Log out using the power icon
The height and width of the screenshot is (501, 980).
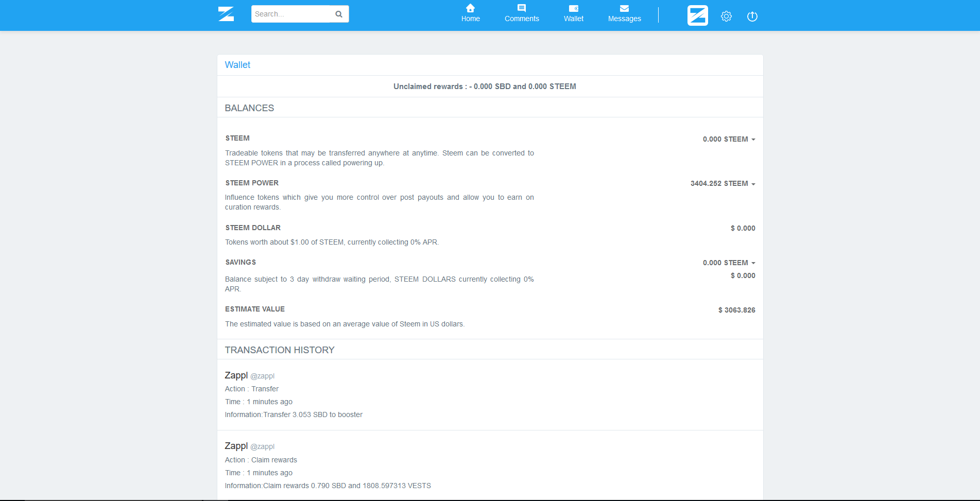pos(752,16)
